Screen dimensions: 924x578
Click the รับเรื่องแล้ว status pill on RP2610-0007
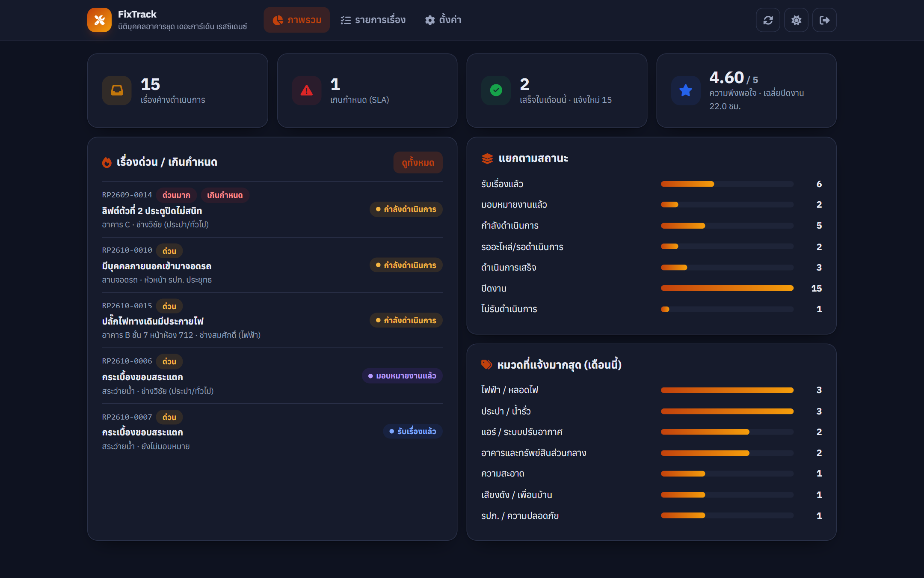coord(413,431)
